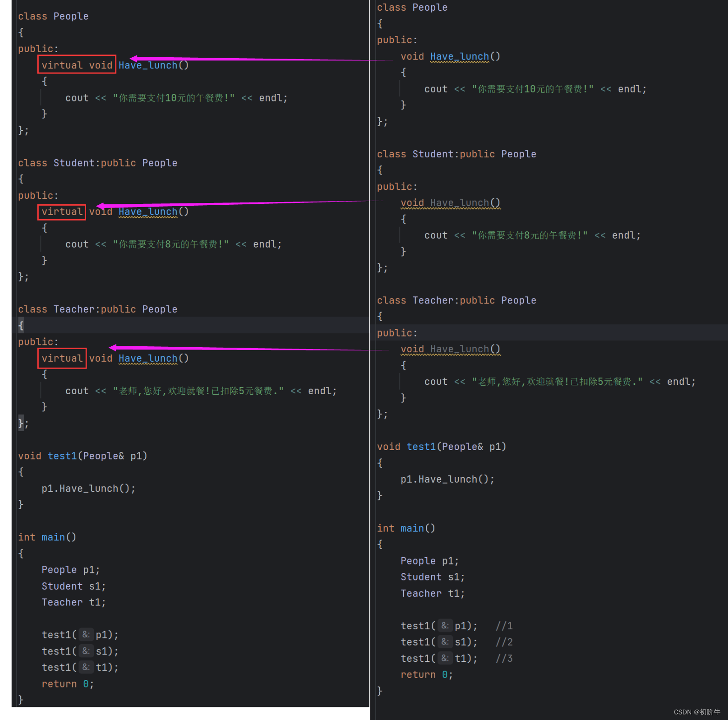The image size is (728, 720).
Task: Click greyed Have_lunch in right Teacher class
Action: (x=459, y=349)
